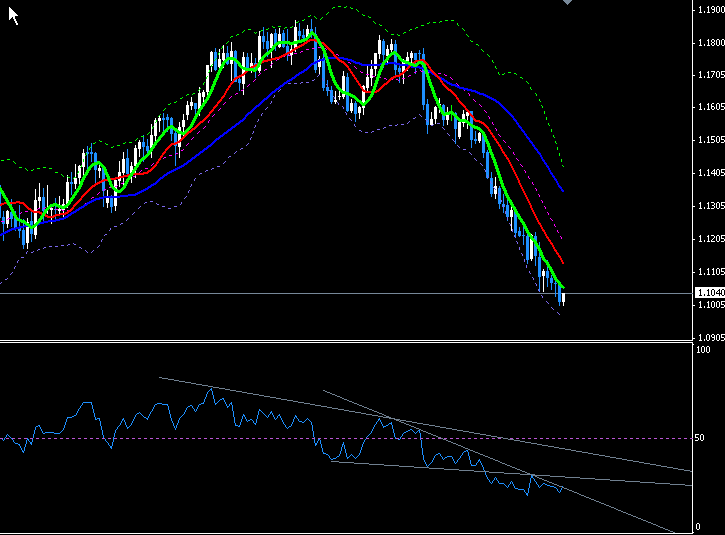Viewport: 725px width, 535px height.
Task: Click the 1.1900 price scale label
Action: pos(708,10)
